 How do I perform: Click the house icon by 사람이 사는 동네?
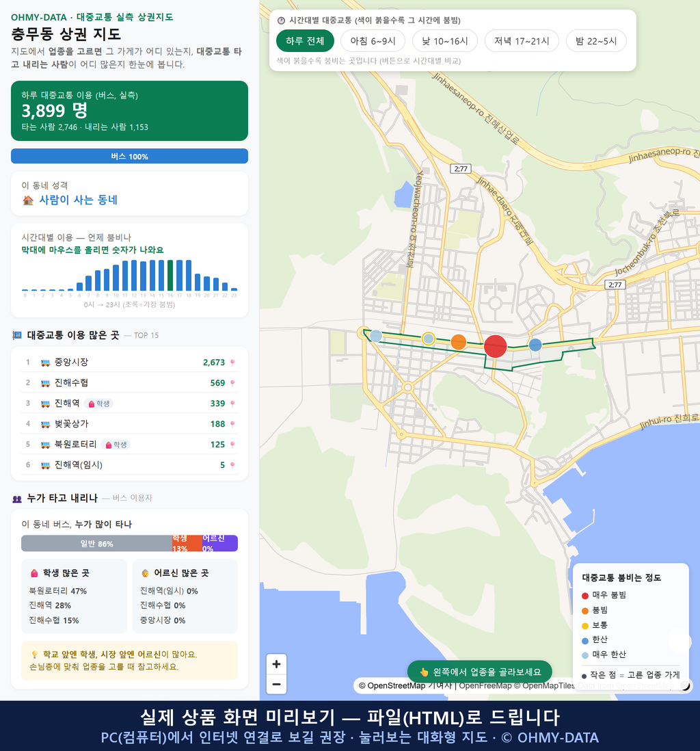28,200
